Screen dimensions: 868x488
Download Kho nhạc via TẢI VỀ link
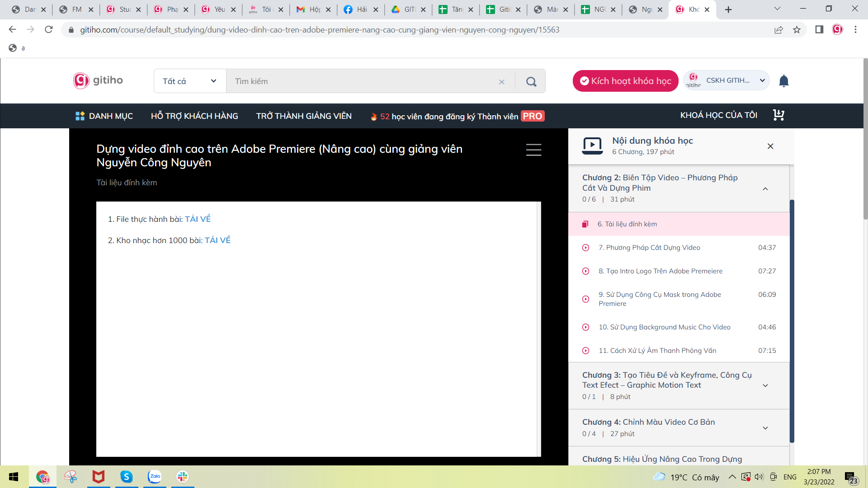(x=217, y=240)
